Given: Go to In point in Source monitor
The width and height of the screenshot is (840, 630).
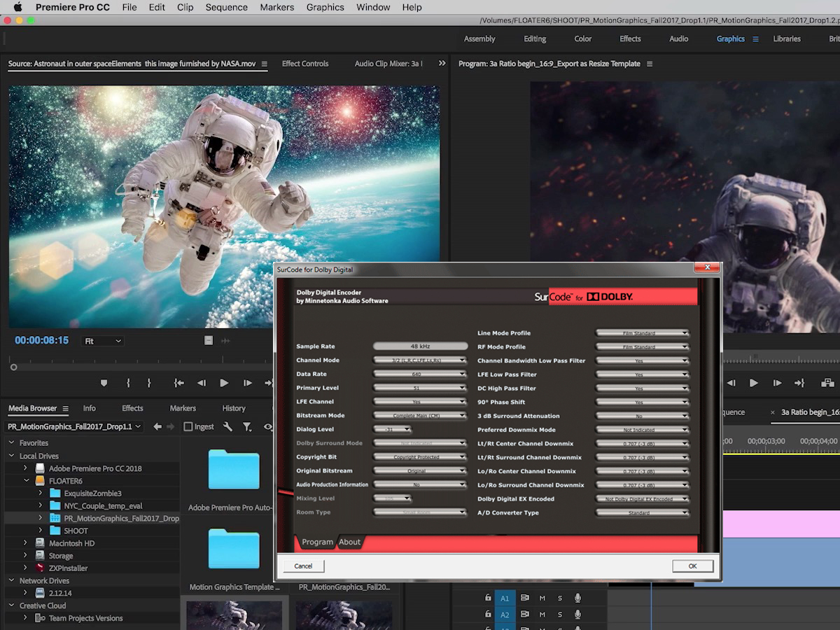Looking at the screenshot, I should 178,383.
